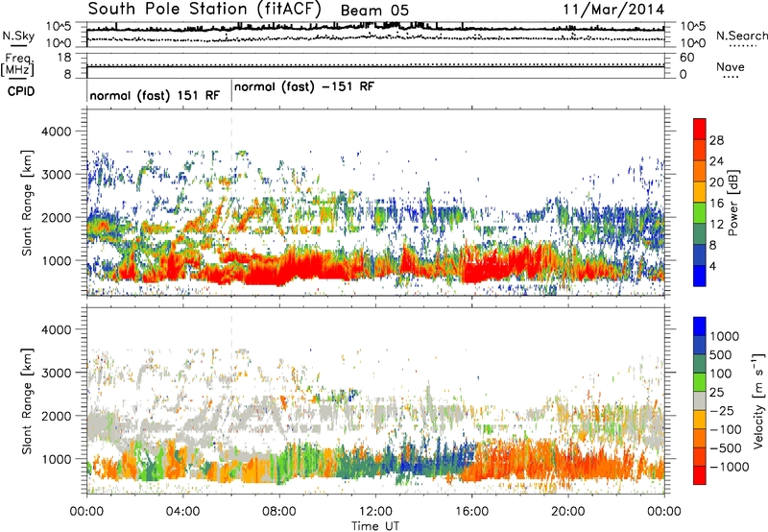Viewport: 768px width, 532px height.
Task: Click the 'Freq. [MHz]' label
Action: pyautogui.click(x=18, y=64)
